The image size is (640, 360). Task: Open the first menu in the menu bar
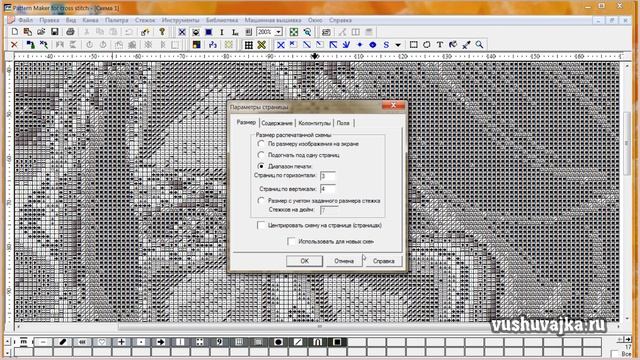[25, 20]
